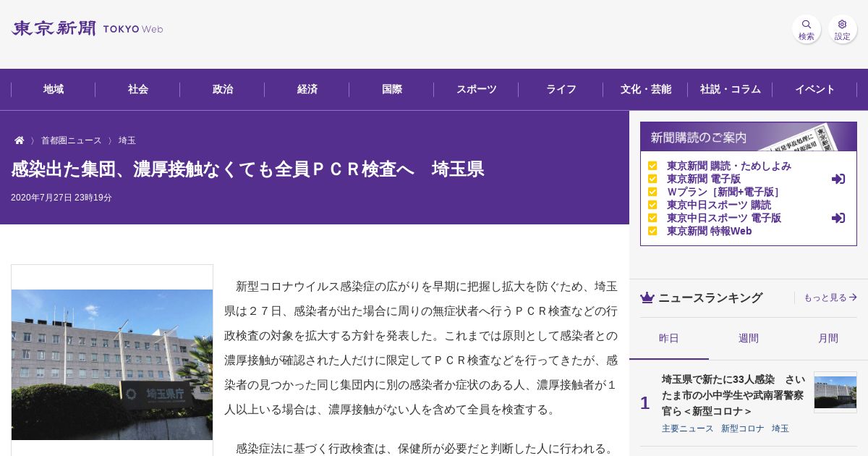
Task: Click the checkmark beside 東京新聞 特報Web
Action: coord(652,231)
